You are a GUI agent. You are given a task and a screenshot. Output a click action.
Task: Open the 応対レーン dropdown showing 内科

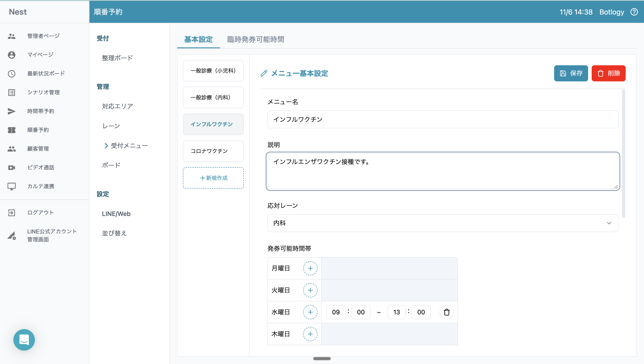coord(443,223)
